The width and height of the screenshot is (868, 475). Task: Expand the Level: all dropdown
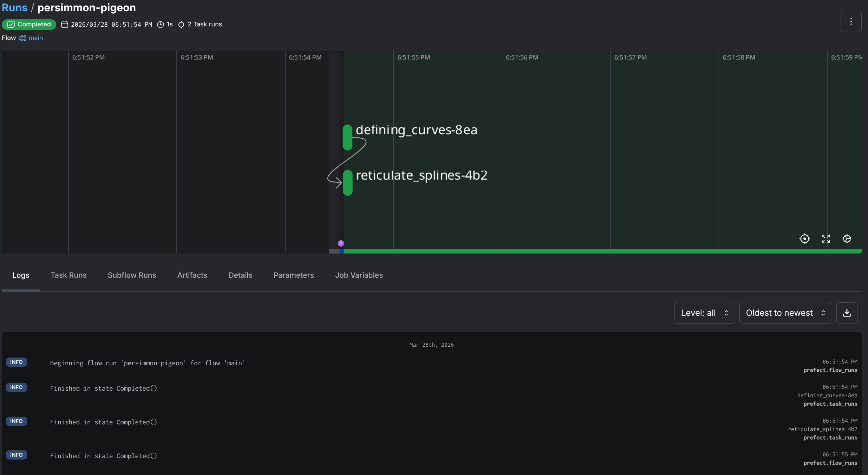tap(704, 313)
